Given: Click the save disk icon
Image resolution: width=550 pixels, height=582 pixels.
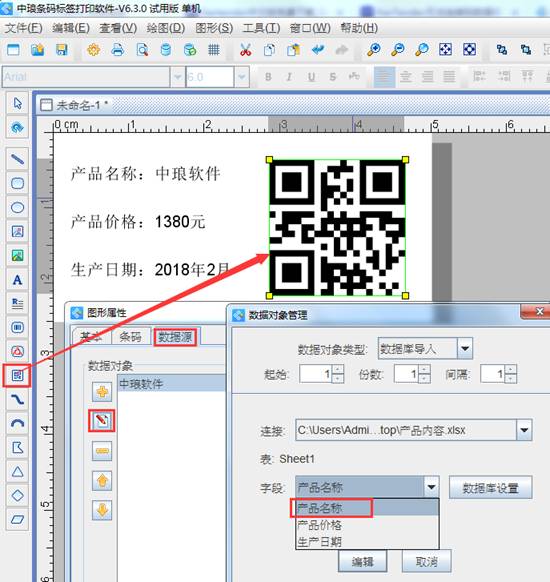Looking at the screenshot, I should pyautogui.click(x=62, y=49).
